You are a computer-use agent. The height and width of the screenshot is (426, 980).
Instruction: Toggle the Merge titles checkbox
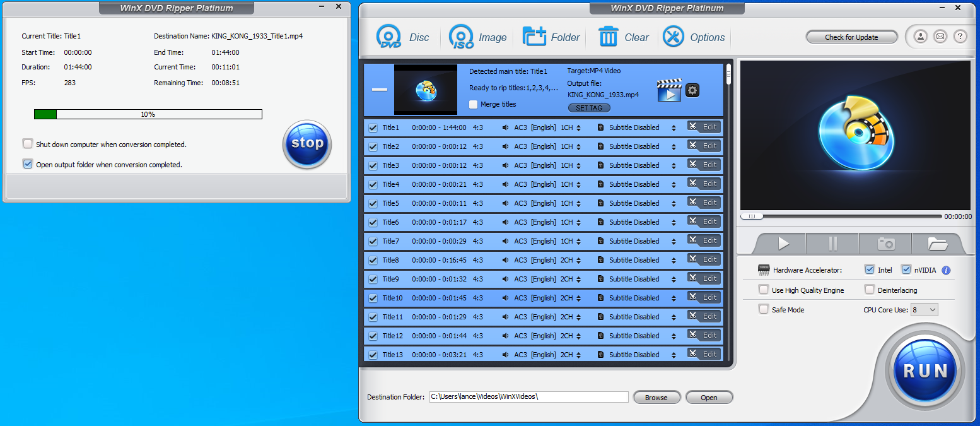pyautogui.click(x=474, y=104)
